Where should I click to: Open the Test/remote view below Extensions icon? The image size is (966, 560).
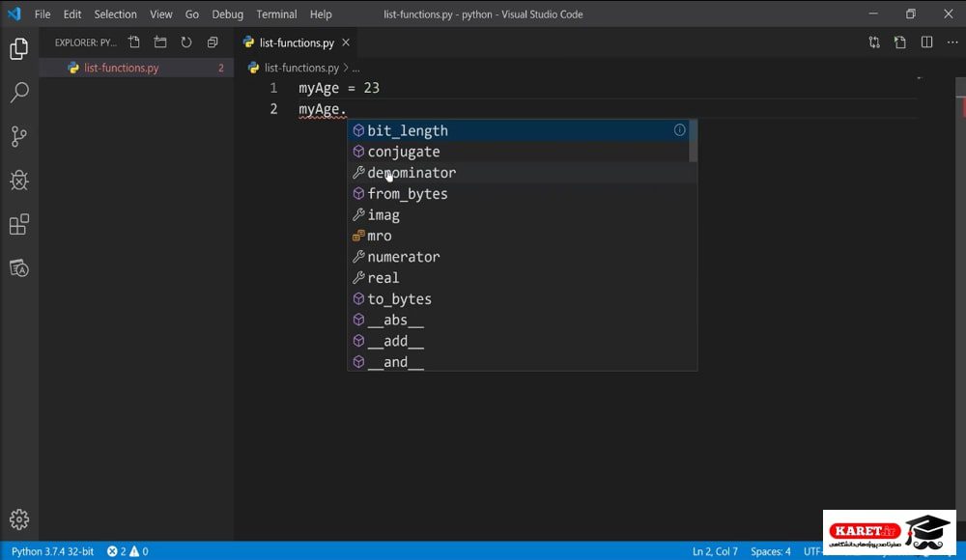(x=19, y=268)
